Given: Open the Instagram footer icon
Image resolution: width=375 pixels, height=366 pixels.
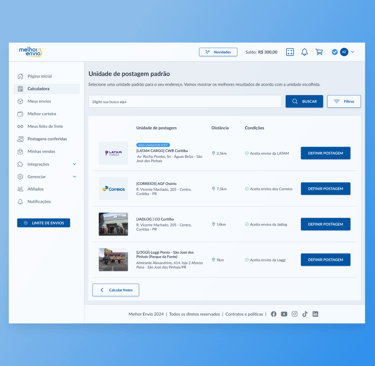Looking at the screenshot, I should click(294, 314).
